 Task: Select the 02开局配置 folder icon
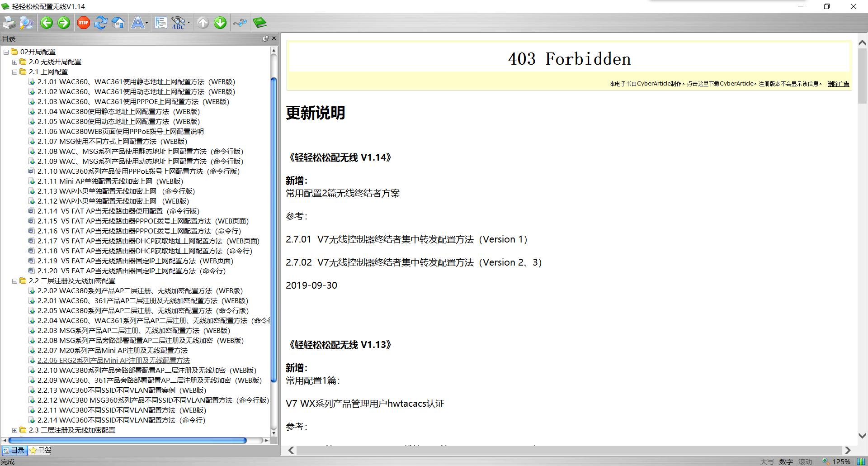pos(14,52)
